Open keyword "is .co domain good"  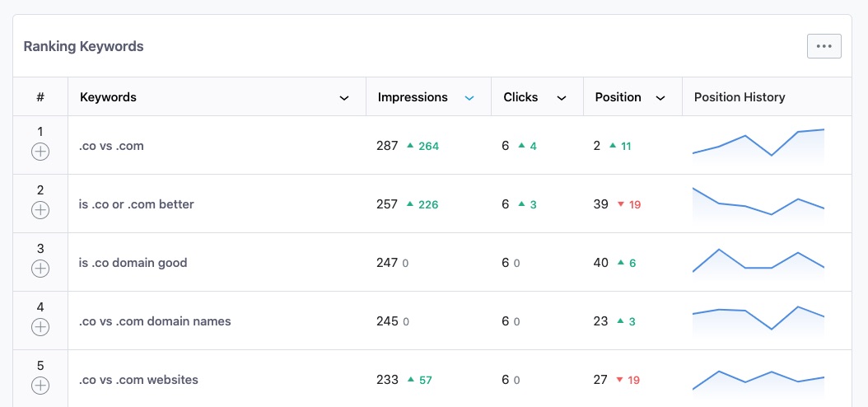point(133,263)
